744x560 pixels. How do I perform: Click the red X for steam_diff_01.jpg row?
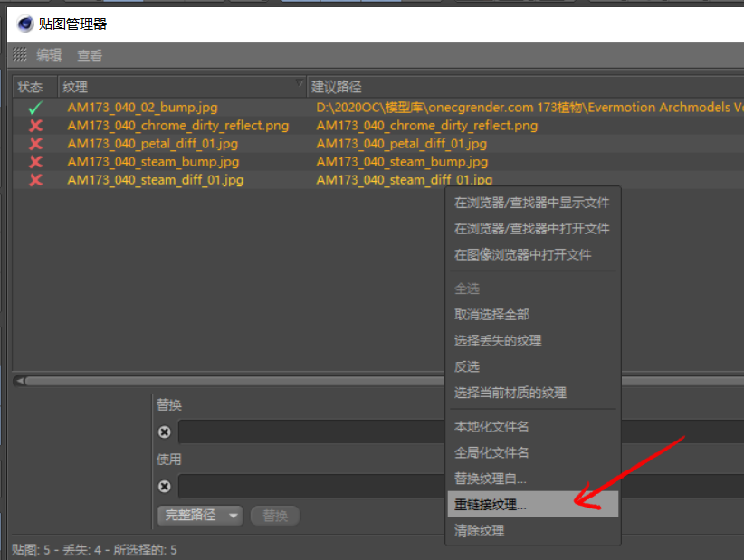point(35,180)
